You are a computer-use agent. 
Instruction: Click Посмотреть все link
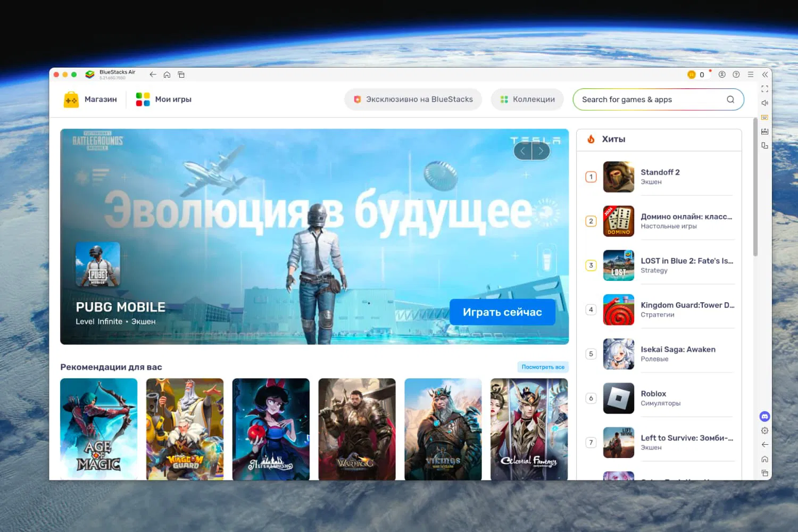point(543,367)
